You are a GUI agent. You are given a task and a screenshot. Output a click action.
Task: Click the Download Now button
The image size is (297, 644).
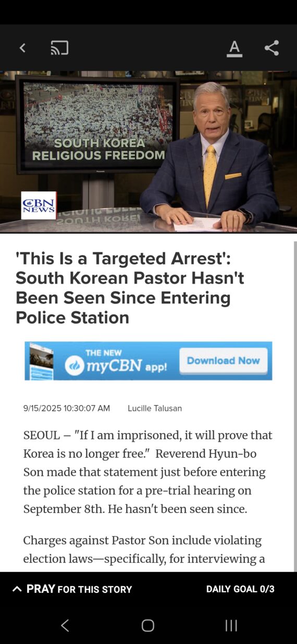pos(224,360)
